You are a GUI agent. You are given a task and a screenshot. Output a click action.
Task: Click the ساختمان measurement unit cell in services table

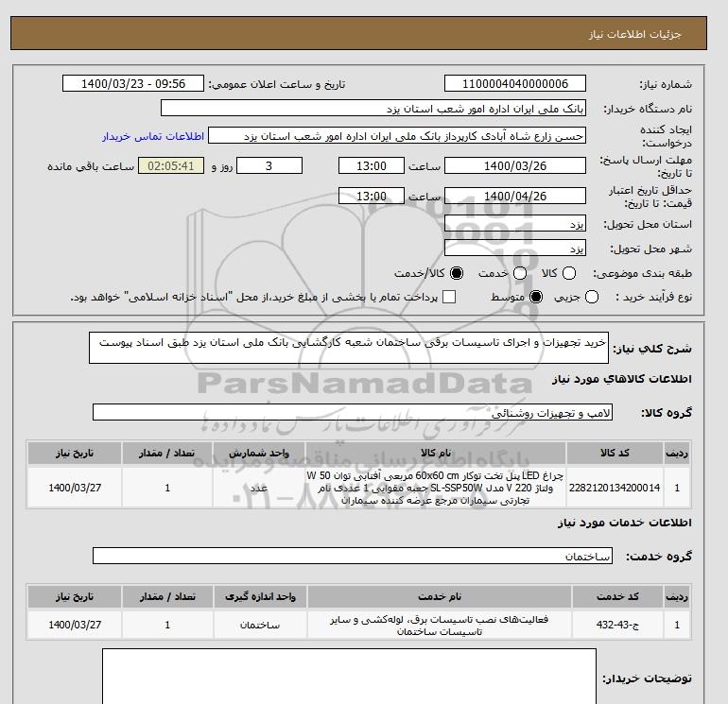tap(260, 626)
